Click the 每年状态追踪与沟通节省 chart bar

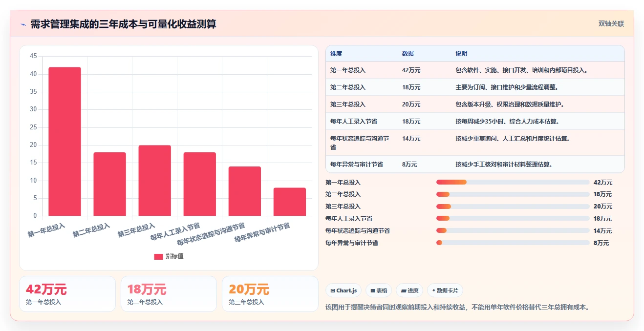244,191
